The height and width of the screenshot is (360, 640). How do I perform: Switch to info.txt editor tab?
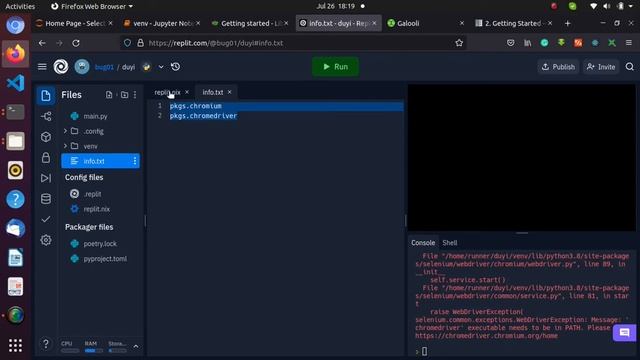(x=213, y=92)
